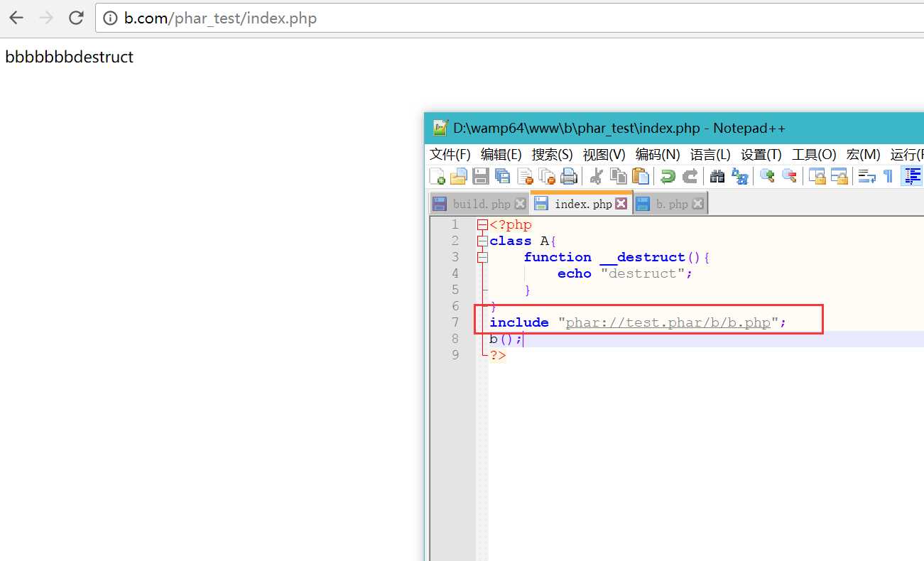Click line number 4 in the margin
924x561 pixels.
point(455,273)
